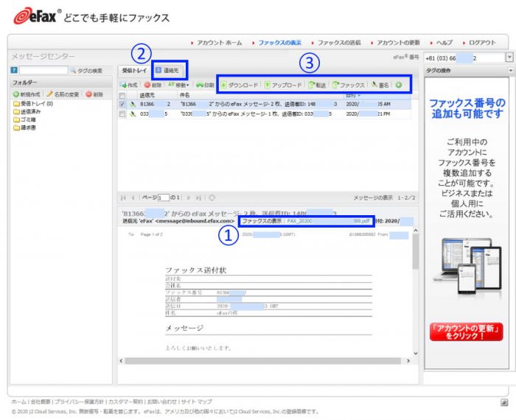Open the eFax number dropdown arrow
The width and height of the screenshot is (516, 420).
(x=509, y=57)
